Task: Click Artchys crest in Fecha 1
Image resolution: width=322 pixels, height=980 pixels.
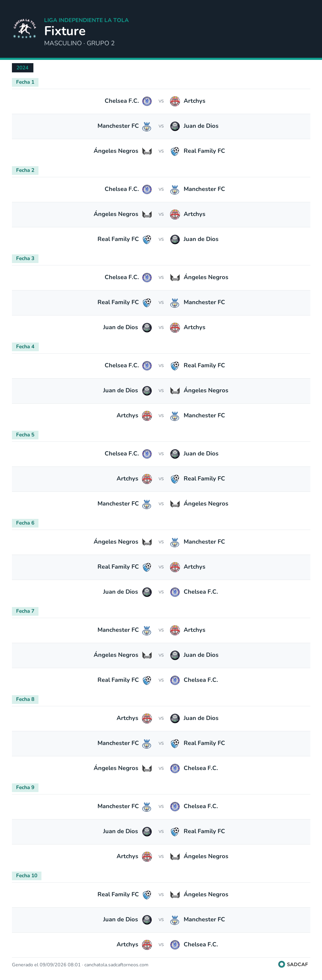Action: (x=175, y=101)
